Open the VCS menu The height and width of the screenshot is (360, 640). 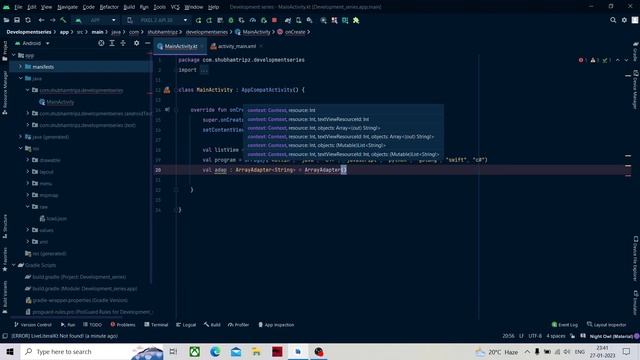(175, 7)
